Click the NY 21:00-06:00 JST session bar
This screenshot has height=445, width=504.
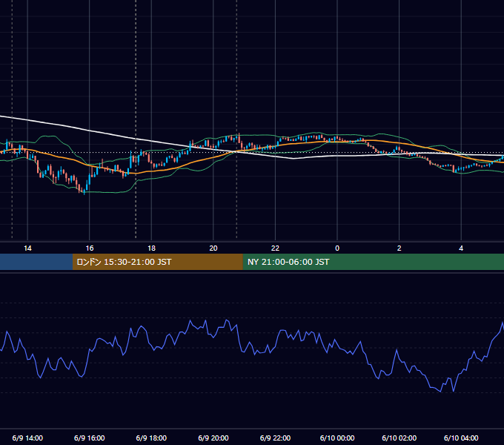point(373,262)
